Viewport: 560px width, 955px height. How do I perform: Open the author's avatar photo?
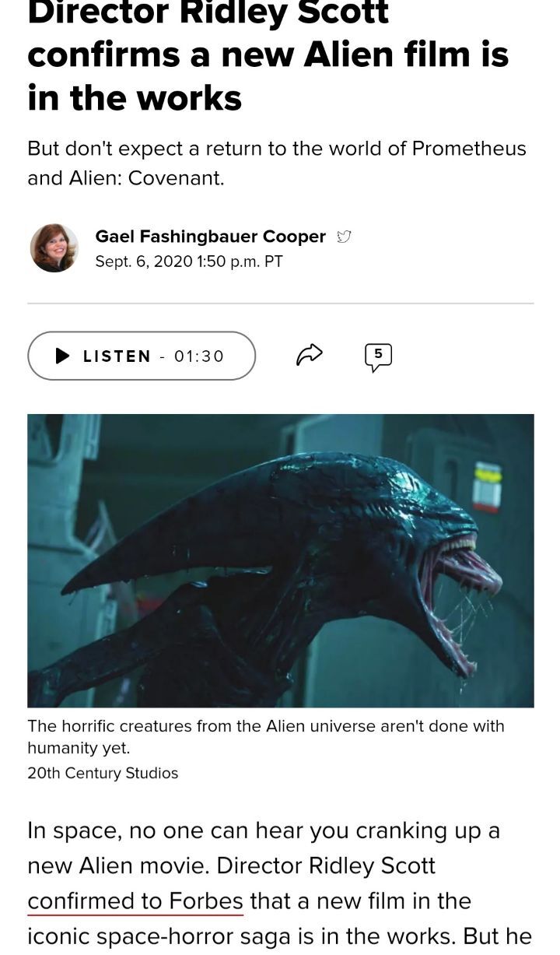tap(54, 248)
